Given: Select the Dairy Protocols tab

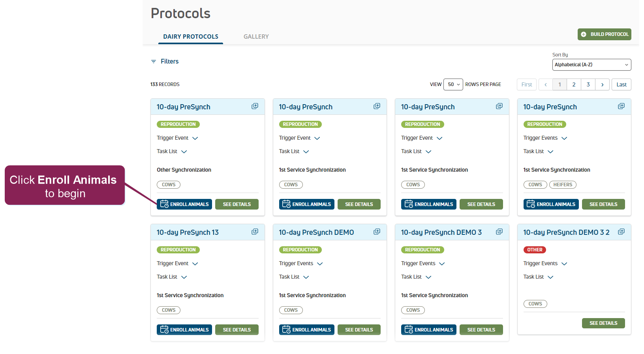Looking at the screenshot, I should point(191,37).
